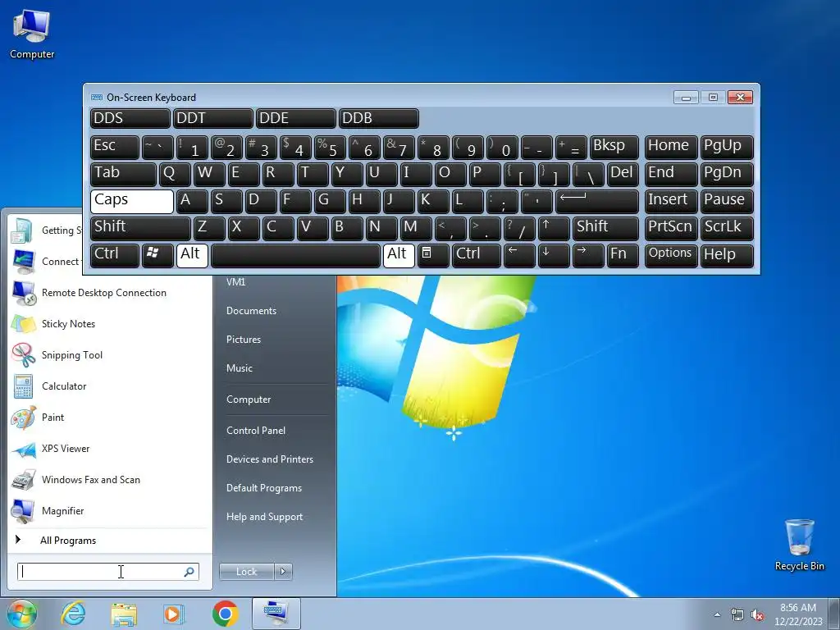Select the On-Screen Keyboard taskbar button
840x630 pixels.
click(x=276, y=614)
